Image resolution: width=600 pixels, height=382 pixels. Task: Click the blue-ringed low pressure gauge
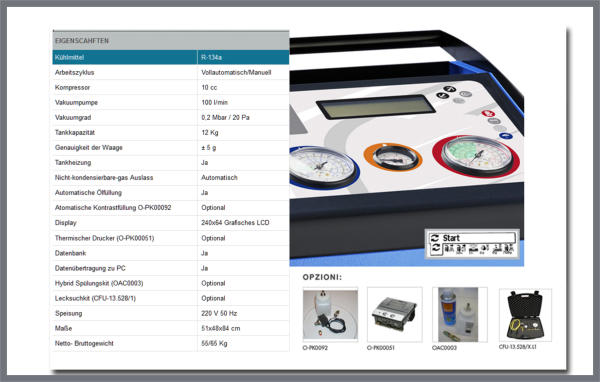click(x=323, y=167)
